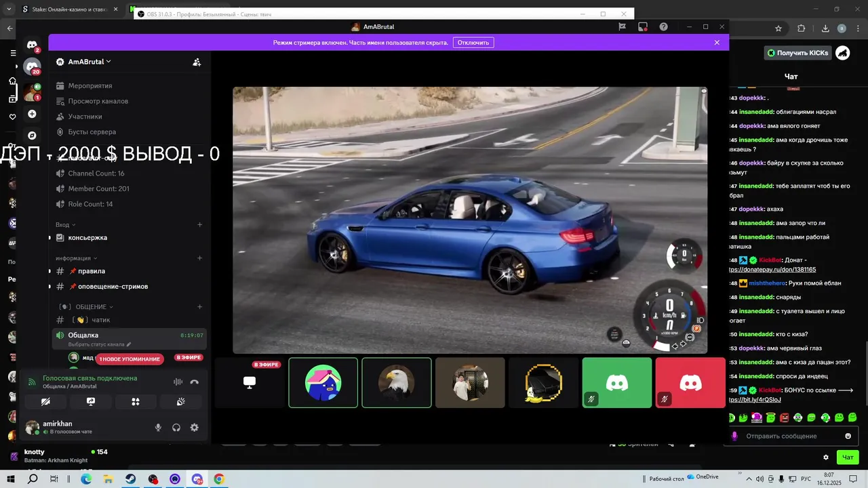Open Discord inbox checkmark-flag icon in title bar
The height and width of the screenshot is (488, 868).
point(622,27)
